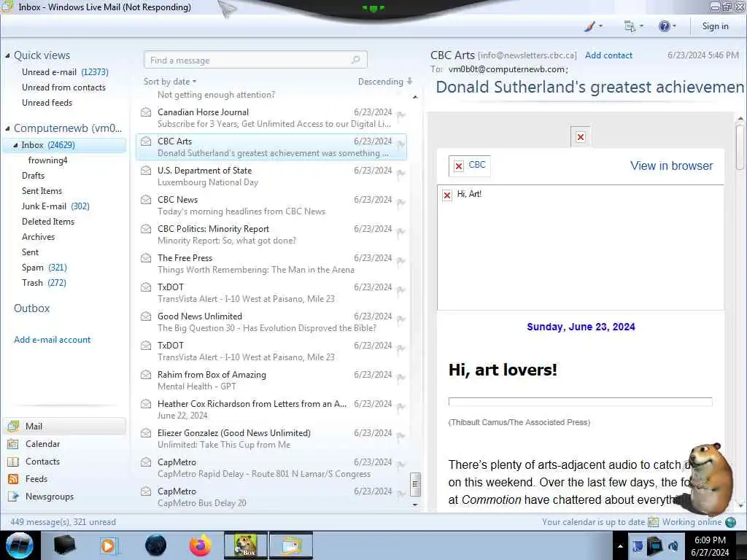This screenshot has height=560, width=747.
Task: Click the taskbar clock showing 6:09 PM
Action: pyautogui.click(x=710, y=546)
